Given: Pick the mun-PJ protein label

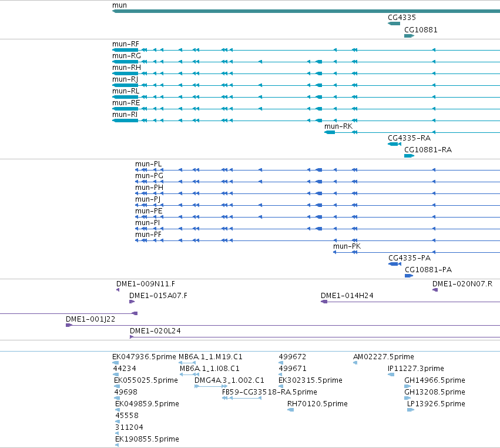Looking at the screenshot, I should pos(147,199).
